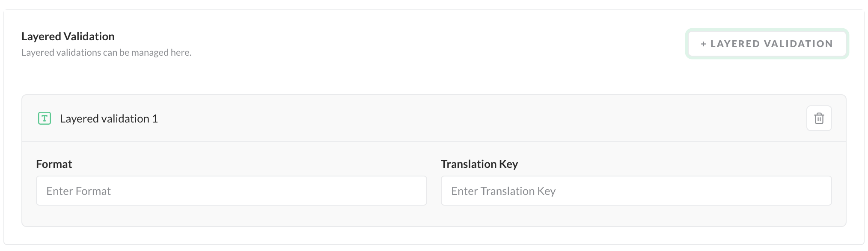
Task: Click the Layered validation 1 title
Action: coord(109,119)
